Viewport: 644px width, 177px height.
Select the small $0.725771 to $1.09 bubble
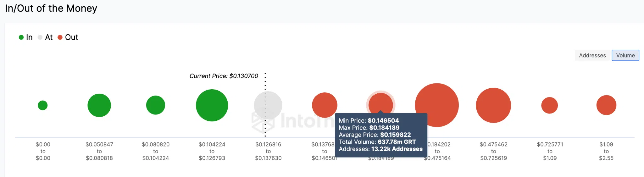pos(550,105)
